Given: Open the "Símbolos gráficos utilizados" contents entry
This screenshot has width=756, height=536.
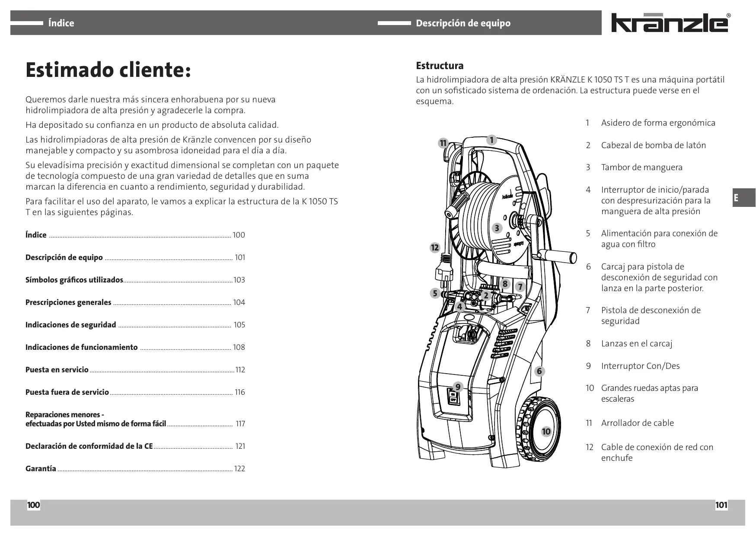Looking at the screenshot, I should click(x=74, y=280).
